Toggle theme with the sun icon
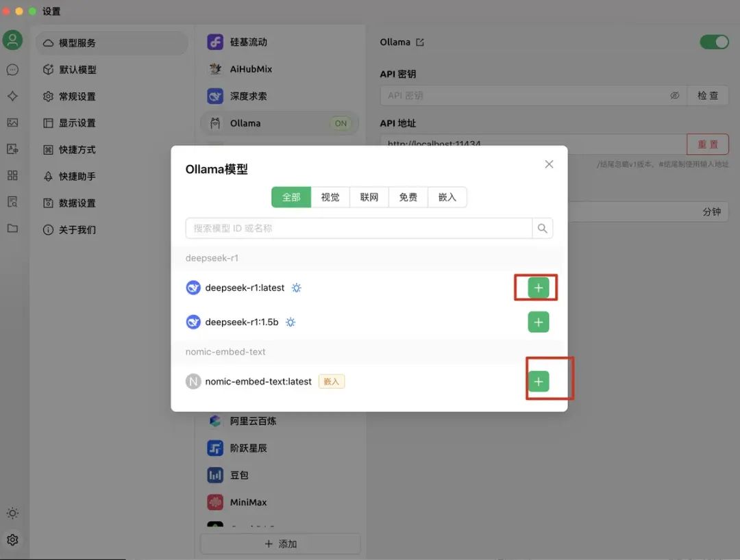Viewport: 740px width, 560px height. [13, 513]
